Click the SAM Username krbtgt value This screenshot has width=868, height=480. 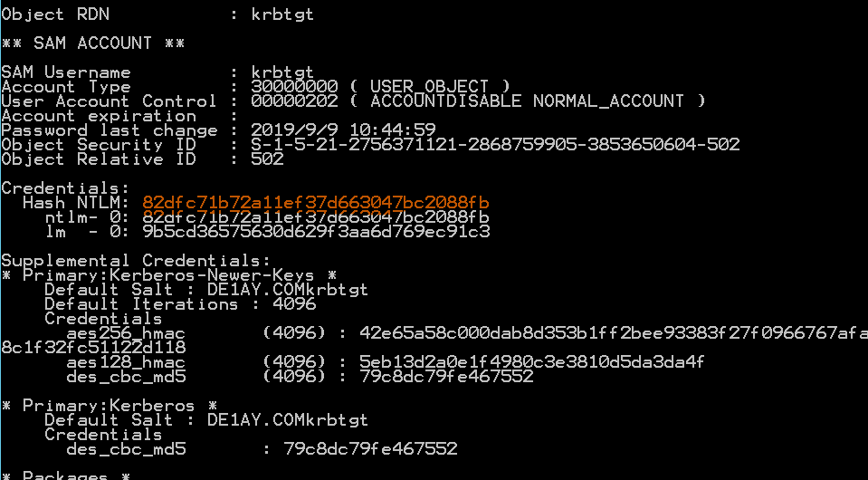click(x=282, y=72)
